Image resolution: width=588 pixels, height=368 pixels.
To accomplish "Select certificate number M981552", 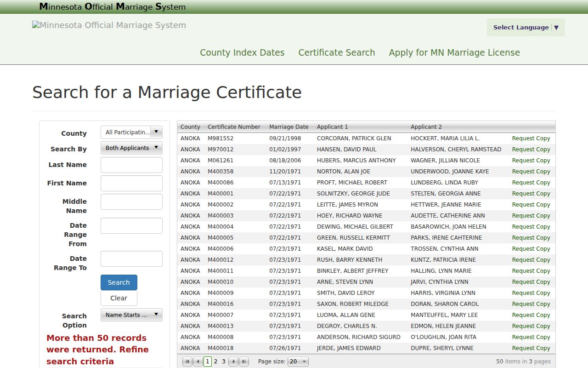I will (220, 138).
